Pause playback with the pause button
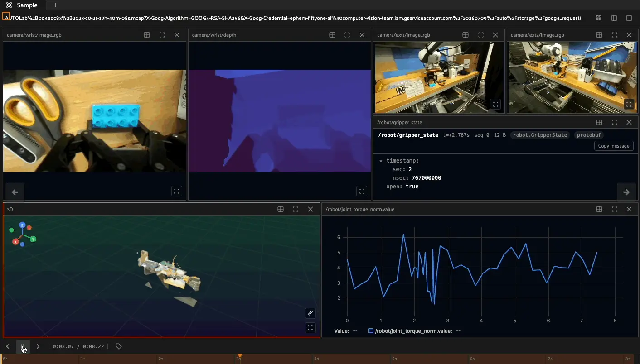Image resolution: width=640 pixels, height=364 pixels. click(x=23, y=346)
